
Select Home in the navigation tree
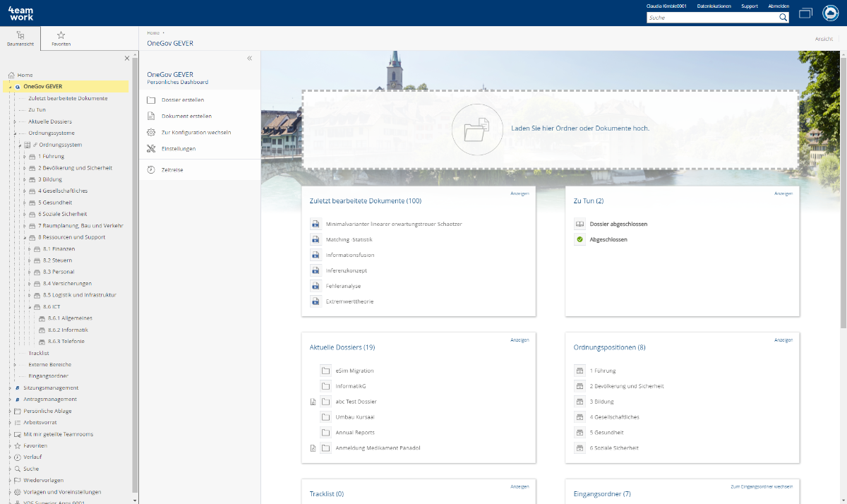point(25,75)
